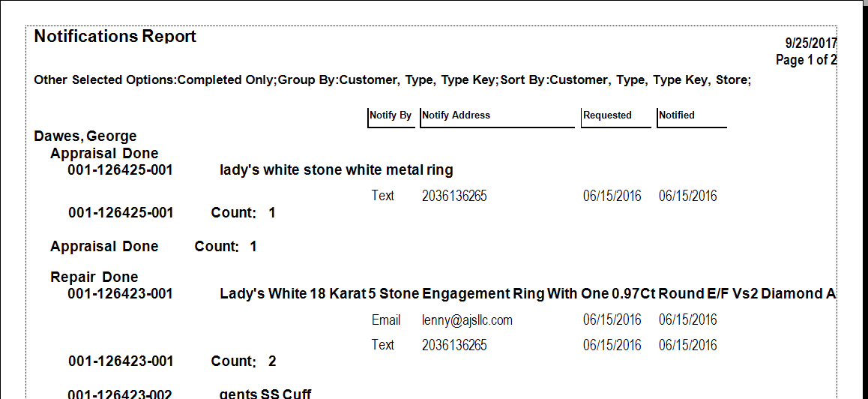Click the Page 1 of 2 indicator
This screenshot has height=399, width=868.
[806, 60]
